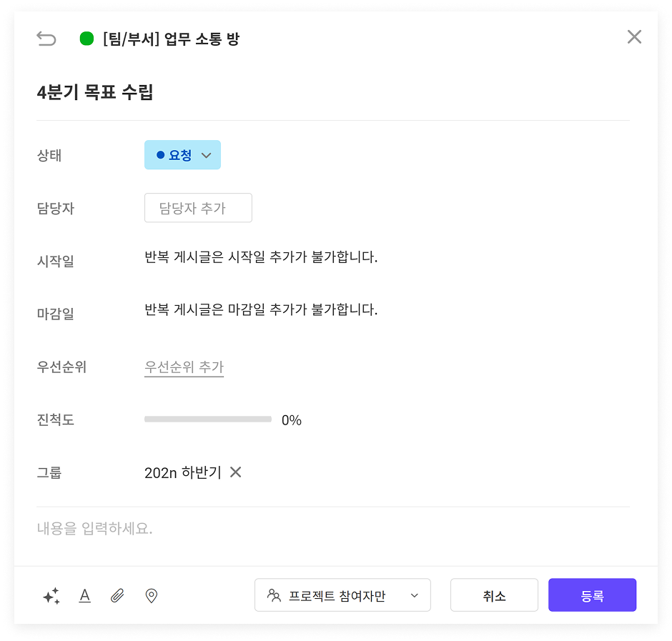Open the 우선순위 추가 selector
The height and width of the screenshot is (641, 672).
point(184,367)
